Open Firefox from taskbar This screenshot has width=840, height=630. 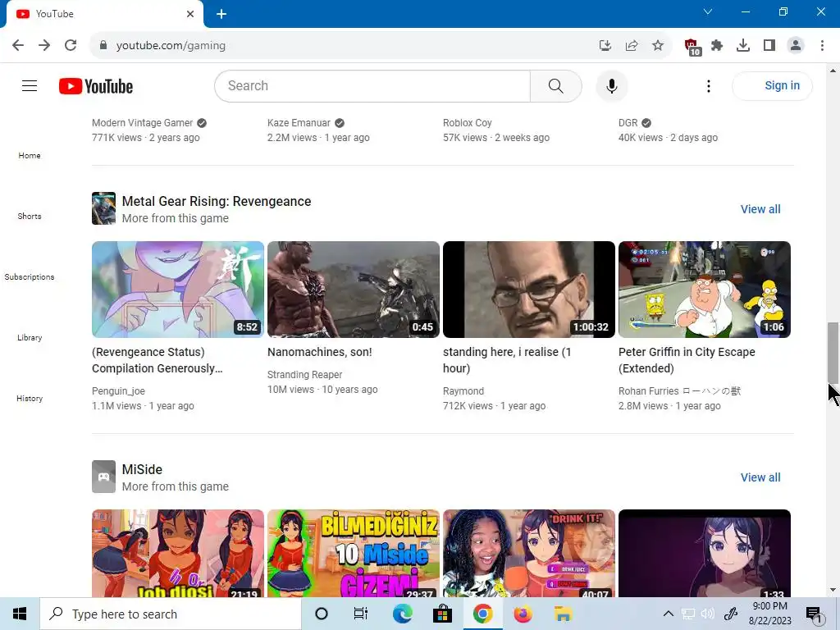523,614
